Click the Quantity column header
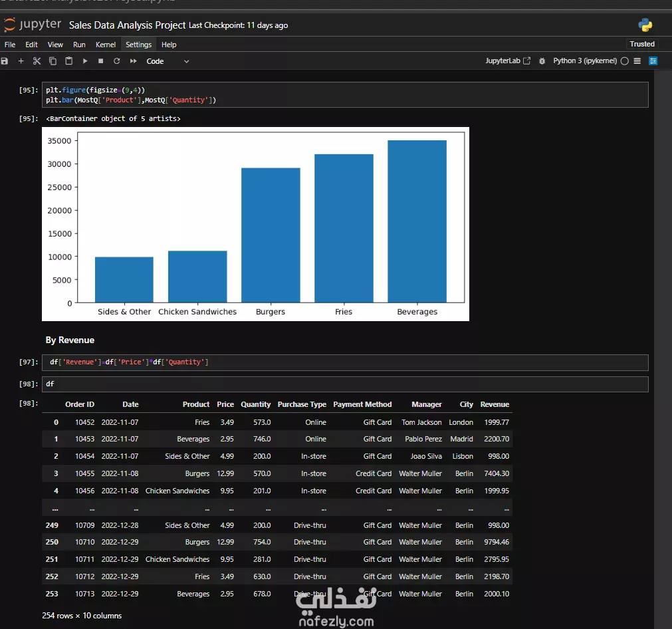Screen dimensions: 672x629 [256, 404]
